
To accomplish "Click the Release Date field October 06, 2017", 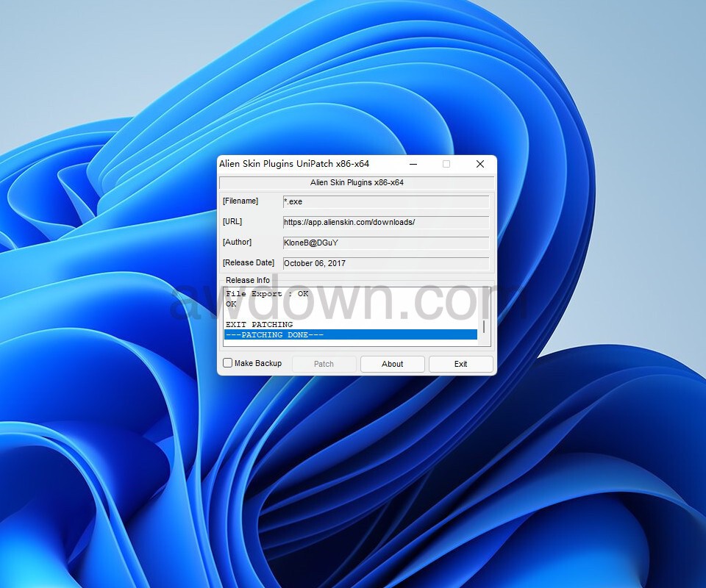I will click(x=385, y=263).
